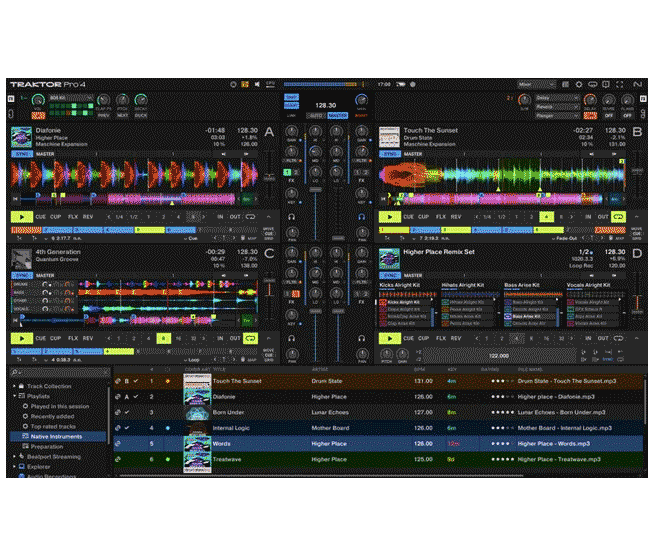The image size is (653, 555).
Task: Toggle the active loop icon on Deck C
Action: pos(250,338)
